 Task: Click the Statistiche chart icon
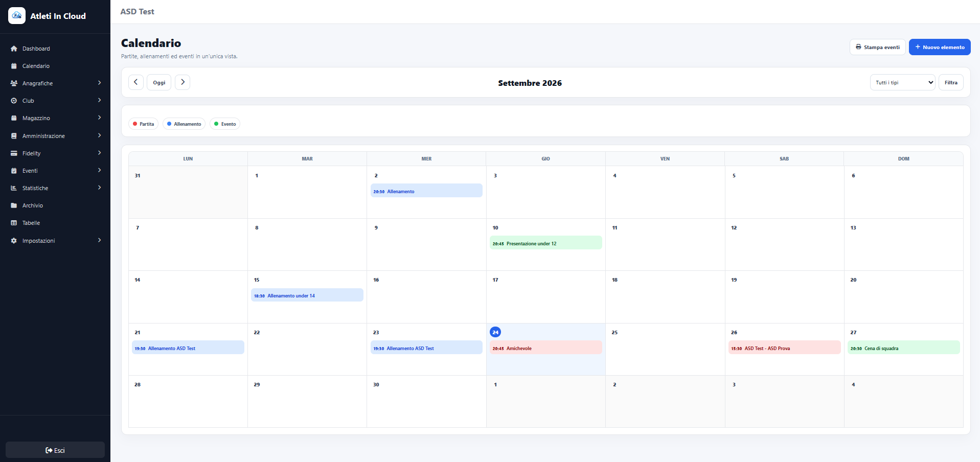point(14,188)
